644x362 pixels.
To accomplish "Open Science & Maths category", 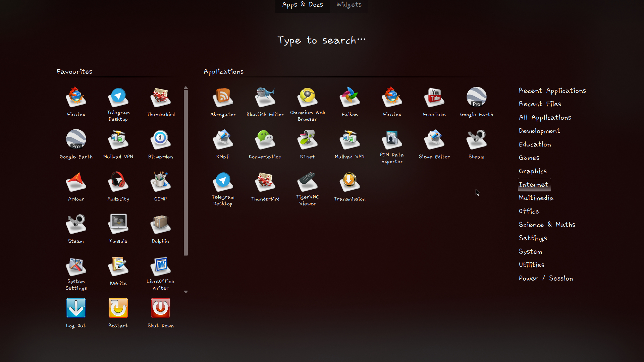I will 547,225.
